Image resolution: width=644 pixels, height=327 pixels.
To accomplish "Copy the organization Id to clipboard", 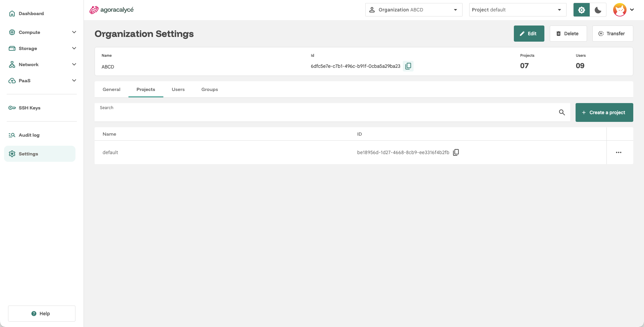I will click(x=408, y=66).
